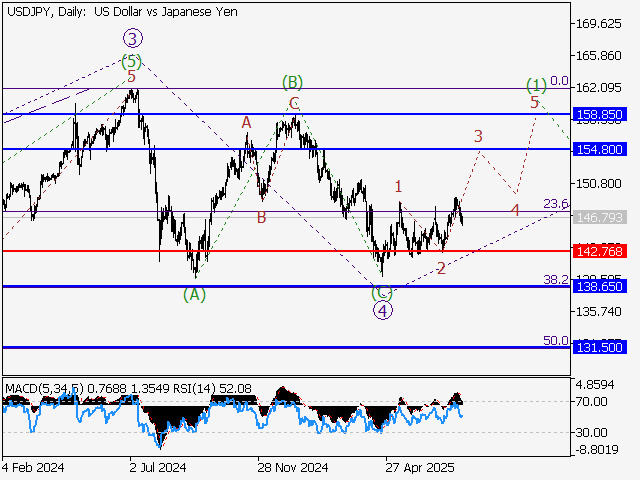Click the 23.6 Fibonacci level label
This screenshot has height=480, width=640.
(556, 204)
